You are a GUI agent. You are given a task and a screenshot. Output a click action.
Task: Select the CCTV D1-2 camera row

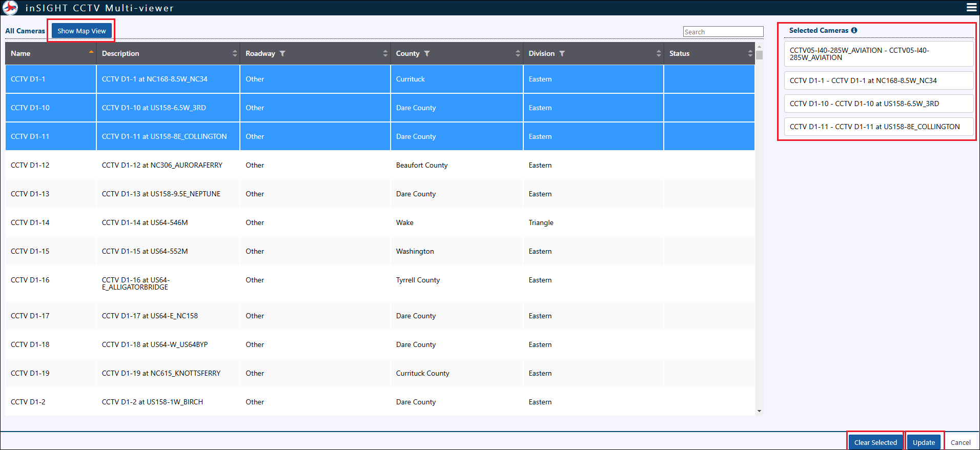tap(380, 402)
